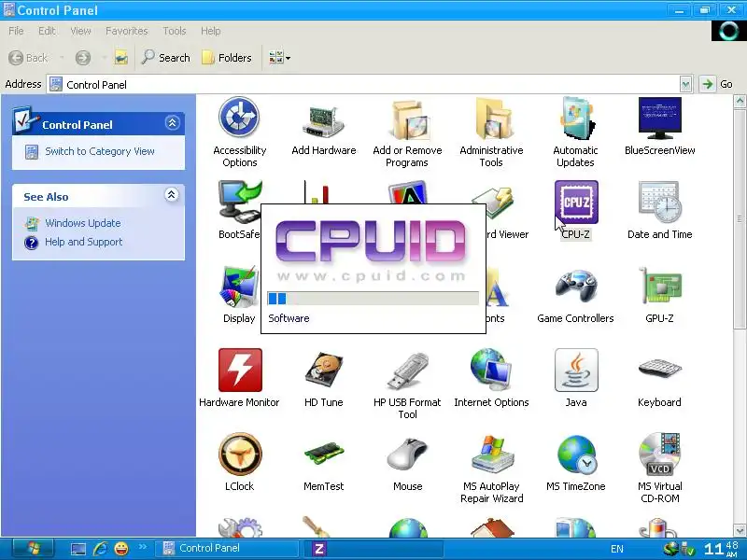Open the Favorites menu

(x=127, y=31)
